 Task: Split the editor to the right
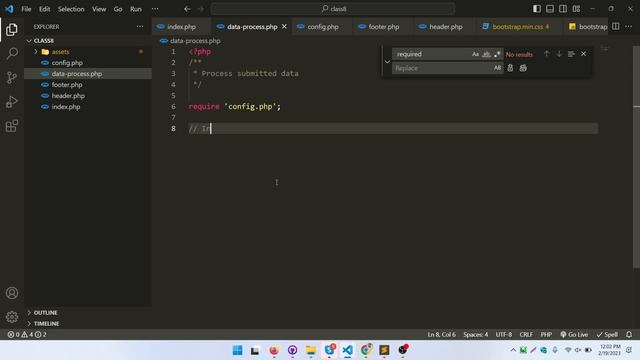pyautogui.click(x=616, y=27)
